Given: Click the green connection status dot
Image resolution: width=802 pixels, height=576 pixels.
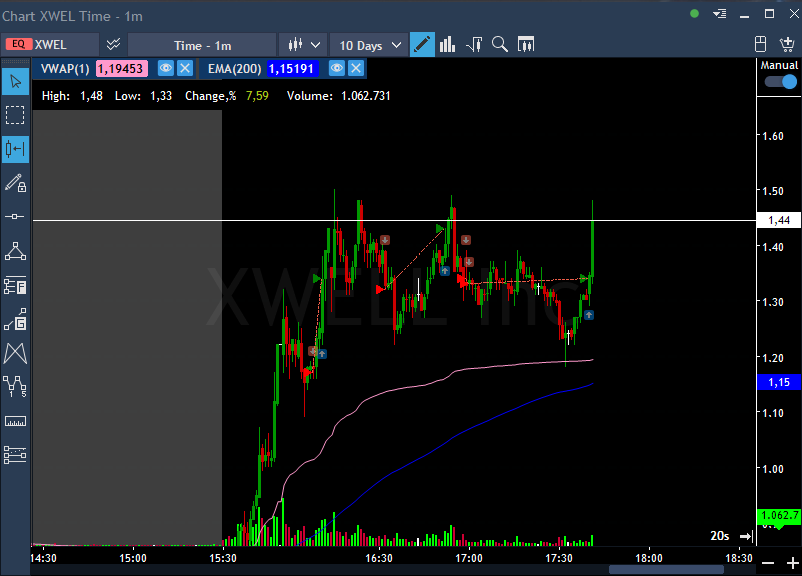Looking at the screenshot, I should [x=694, y=14].
